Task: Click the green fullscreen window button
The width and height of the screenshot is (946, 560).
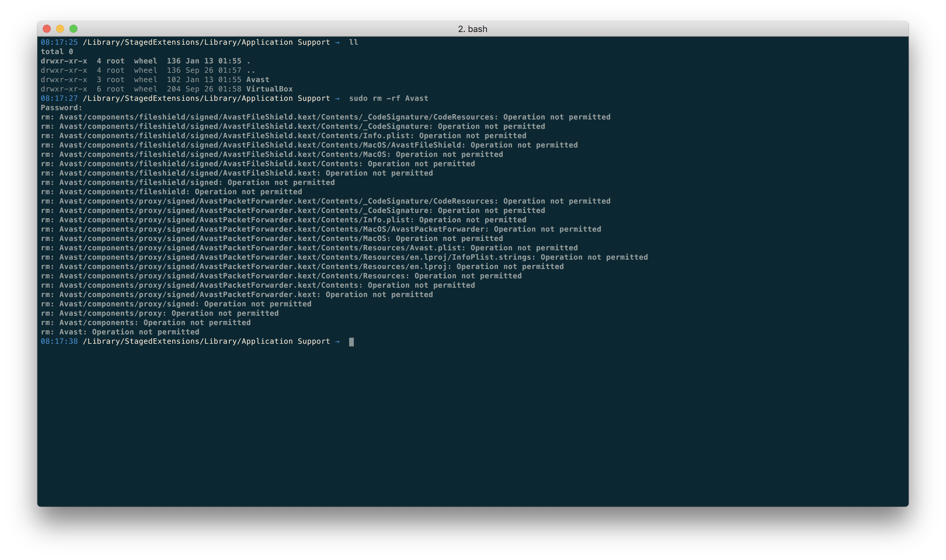Action: 73,29
